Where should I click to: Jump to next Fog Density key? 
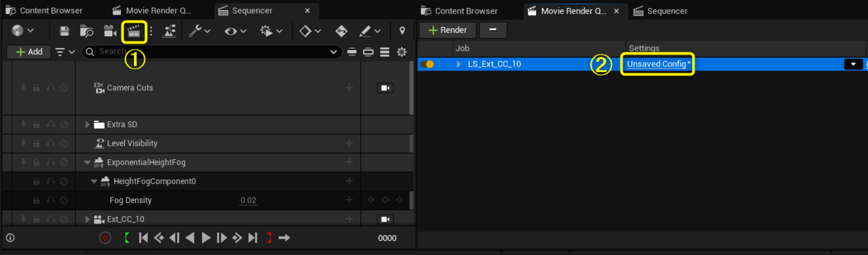pyautogui.click(x=400, y=200)
